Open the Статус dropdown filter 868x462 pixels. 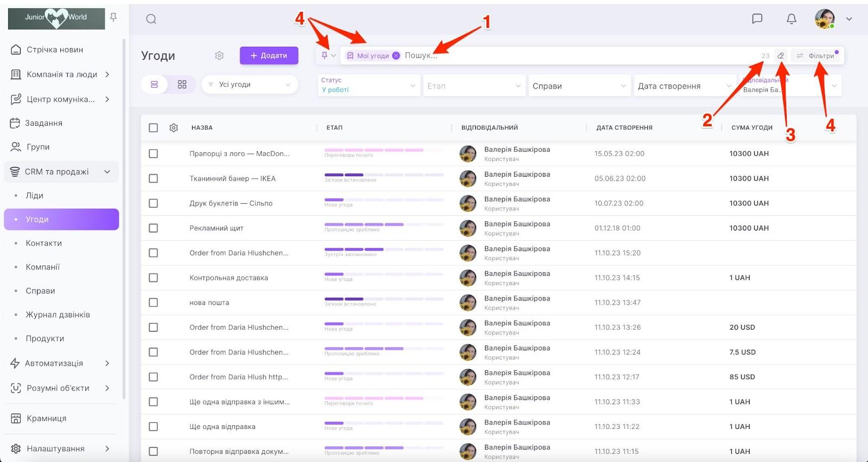[368, 86]
